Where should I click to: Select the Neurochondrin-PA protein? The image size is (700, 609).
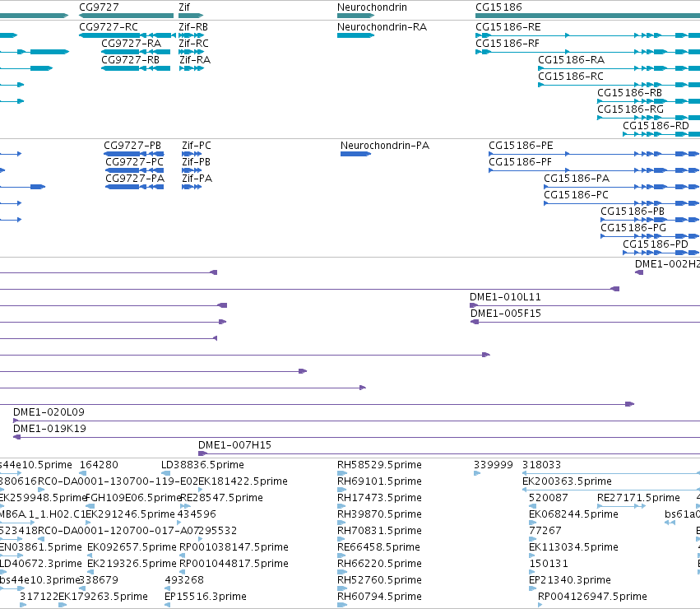pyautogui.click(x=385, y=146)
